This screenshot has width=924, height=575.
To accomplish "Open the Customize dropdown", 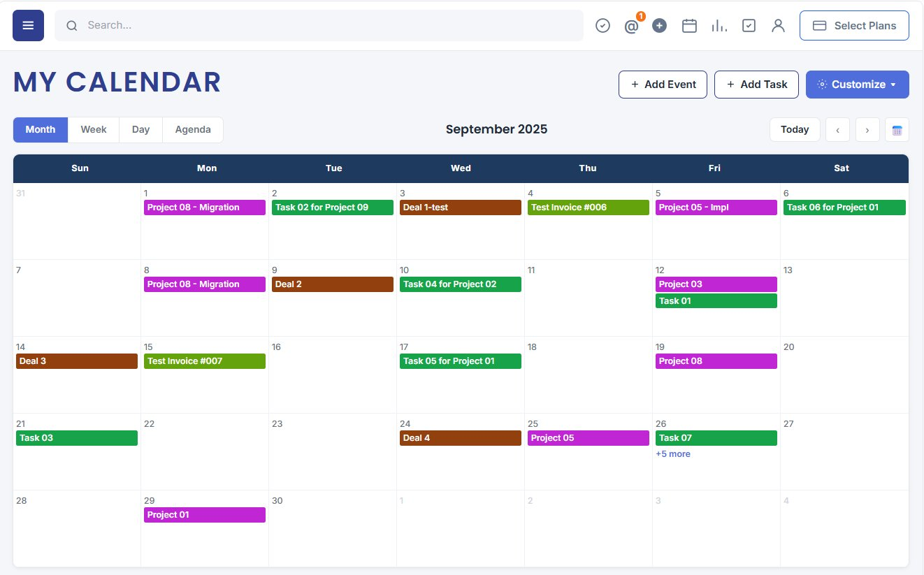I will click(858, 85).
